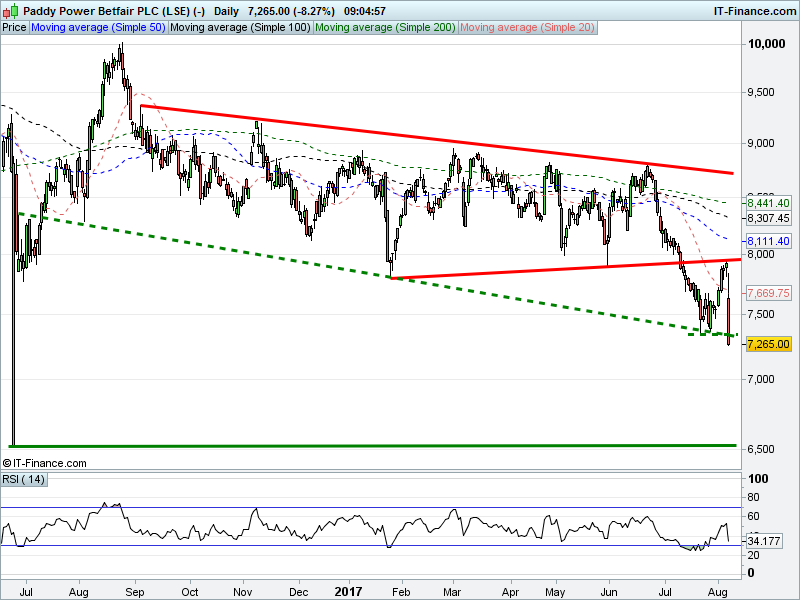Click the 7,000 price axis label
The width and height of the screenshot is (800, 600).
pyautogui.click(x=761, y=379)
